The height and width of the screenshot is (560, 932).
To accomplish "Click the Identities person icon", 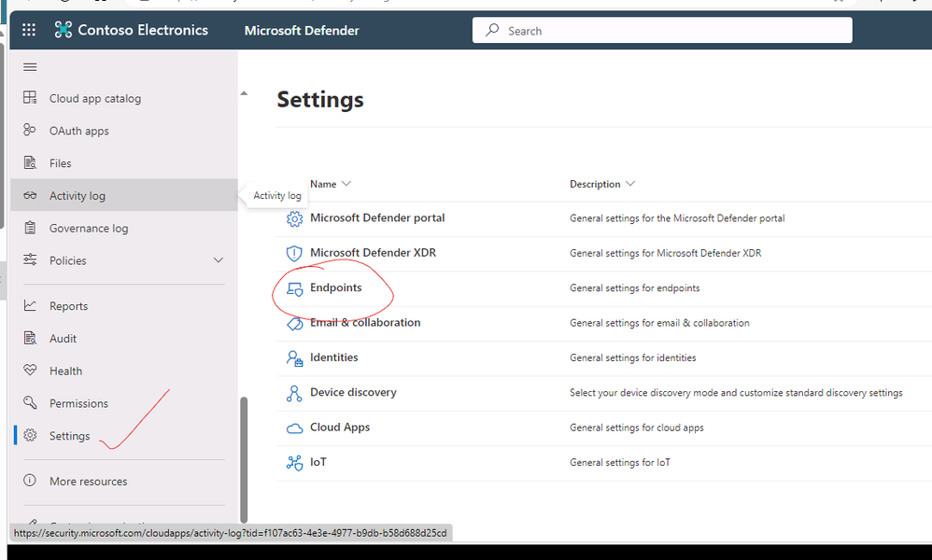I will pyautogui.click(x=294, y=358).
